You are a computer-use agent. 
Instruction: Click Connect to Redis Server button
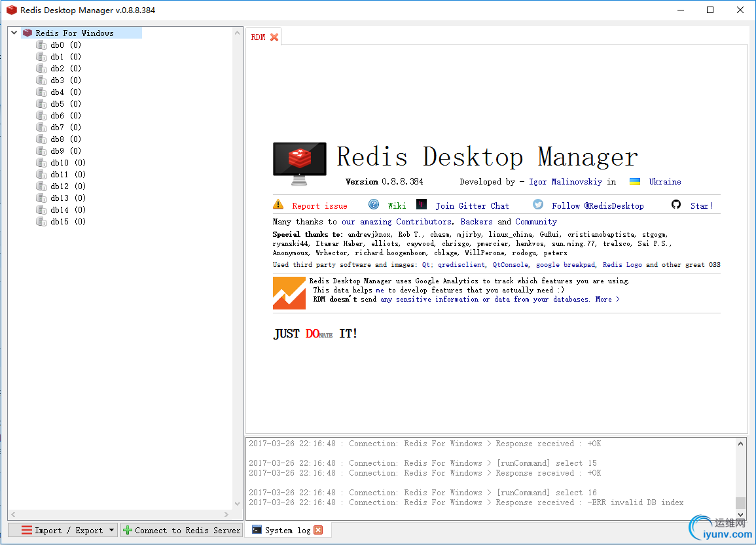pos(181,530)
